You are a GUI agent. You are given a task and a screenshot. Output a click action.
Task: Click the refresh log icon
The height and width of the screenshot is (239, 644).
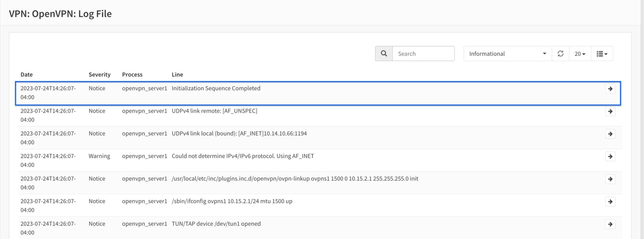(x=561, y=53)
